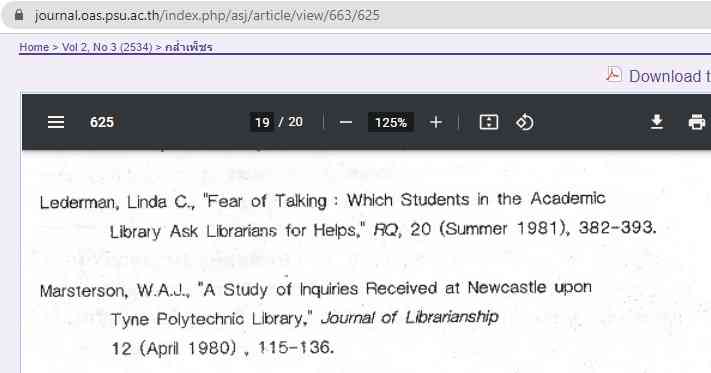711x373 pixels.
Task: Open the PDF sidebar hamburger menu
Action: 56,122
